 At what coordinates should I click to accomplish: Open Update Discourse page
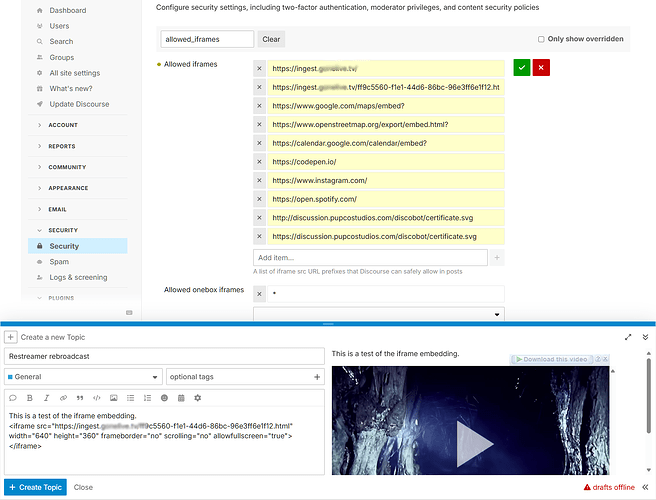click(x=79, y=104)
